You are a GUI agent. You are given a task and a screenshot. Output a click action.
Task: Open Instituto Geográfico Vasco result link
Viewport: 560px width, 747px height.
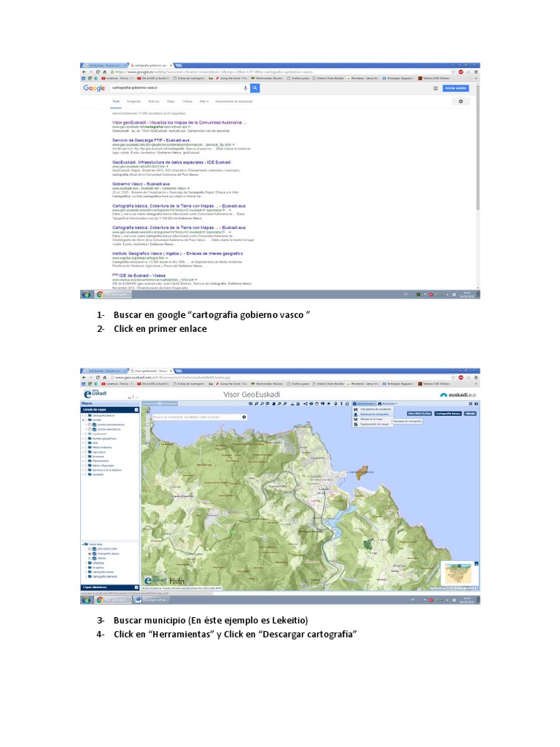pos(178,253)
